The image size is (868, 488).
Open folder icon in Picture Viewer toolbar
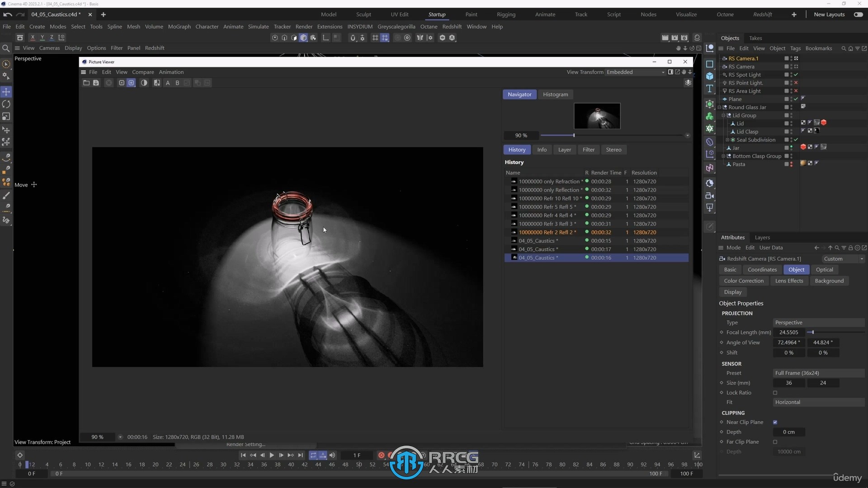coord(86,83)
